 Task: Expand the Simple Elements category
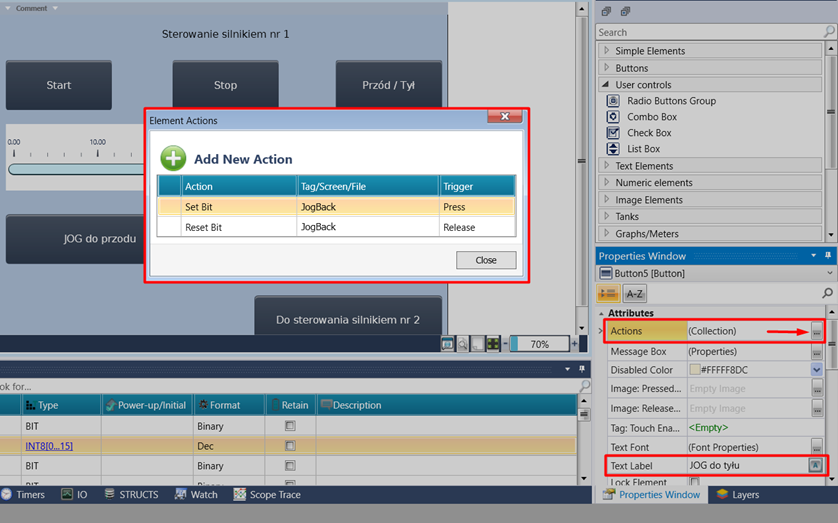coord(606,51)
